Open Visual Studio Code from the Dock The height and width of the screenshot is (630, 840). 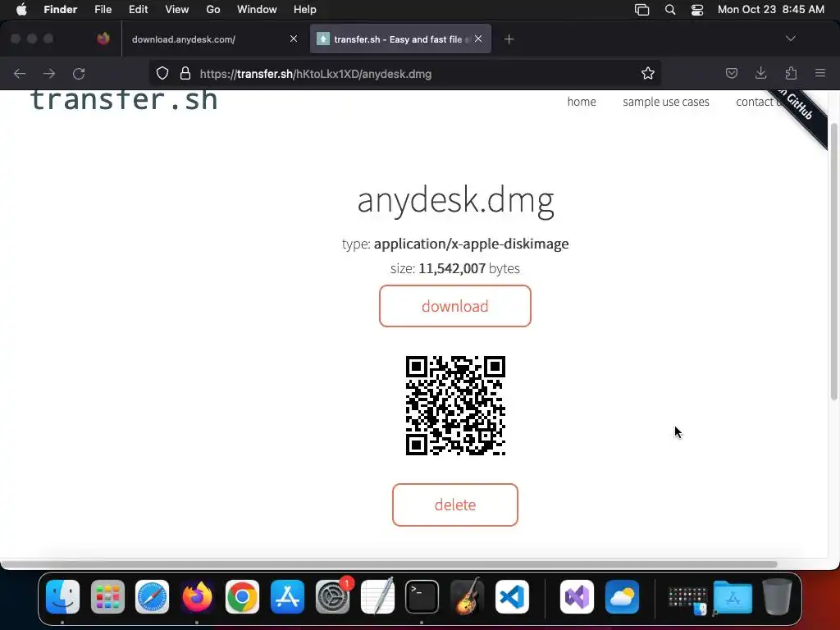pos(512,597)
